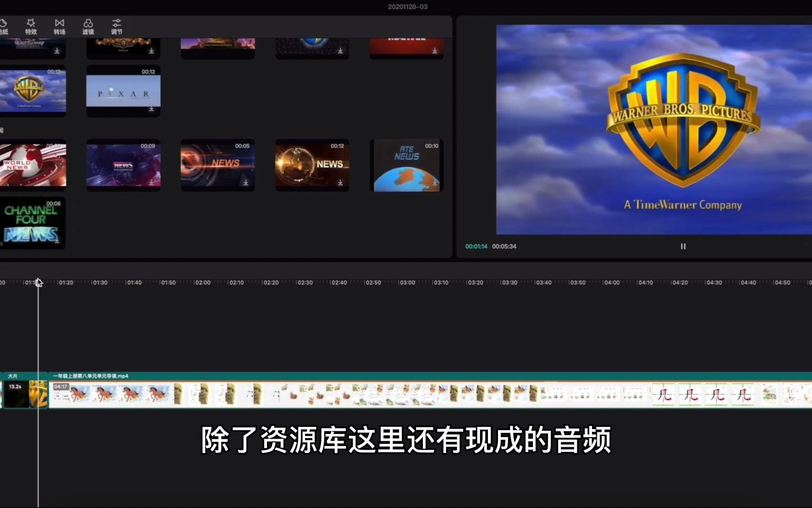The height and width of the screenshot is (508, 812).
Task: Jump to the 02:30 ruler mark
Action: tap(305, 283)
